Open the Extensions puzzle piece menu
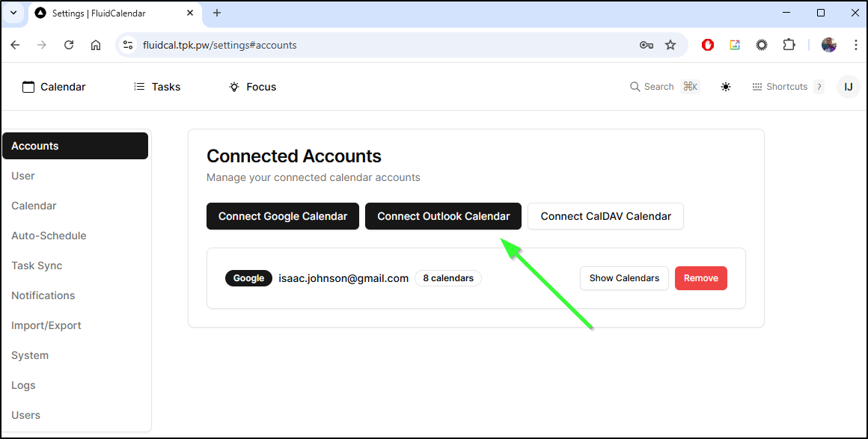 [789, 45]
